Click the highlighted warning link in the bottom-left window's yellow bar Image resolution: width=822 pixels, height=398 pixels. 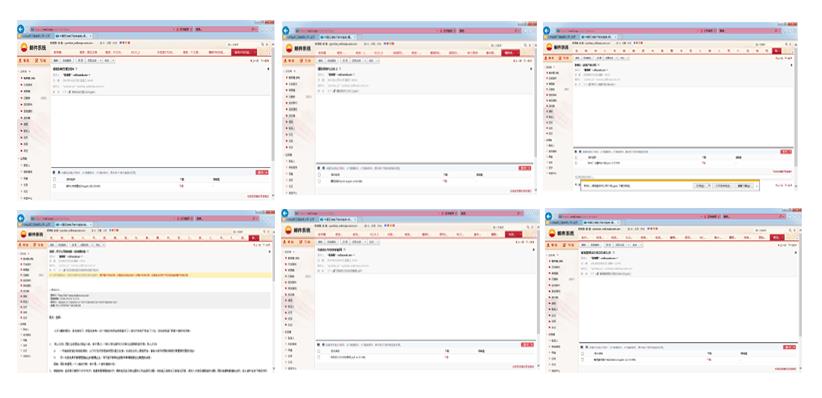coord(145,275)
